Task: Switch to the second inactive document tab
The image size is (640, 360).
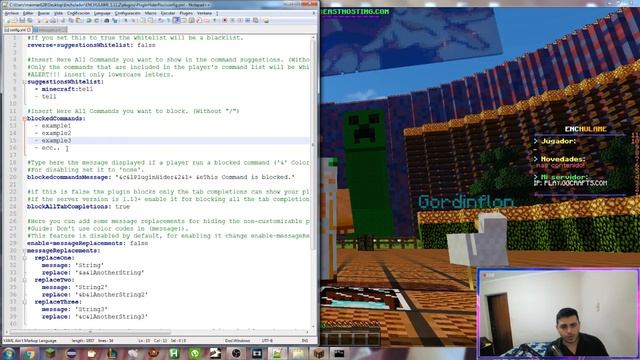Action: pos(50,30)
